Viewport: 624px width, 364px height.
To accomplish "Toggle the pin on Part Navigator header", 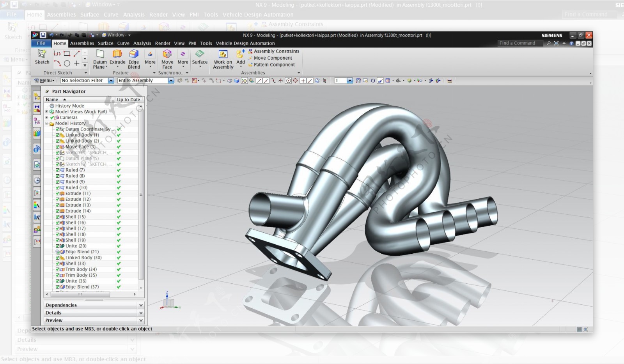I will [x=47, y=92].
